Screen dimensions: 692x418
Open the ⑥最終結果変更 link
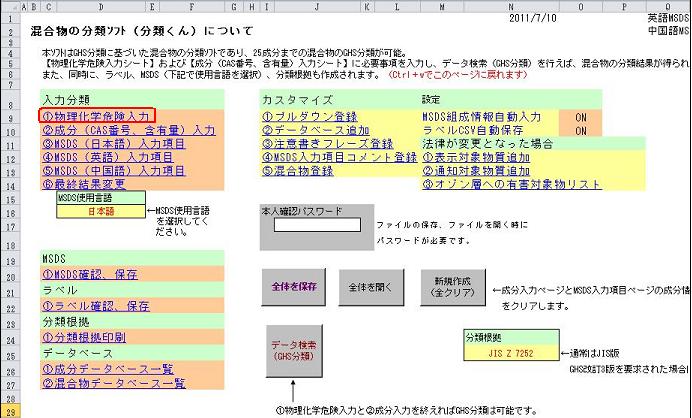tap(84, 184)
